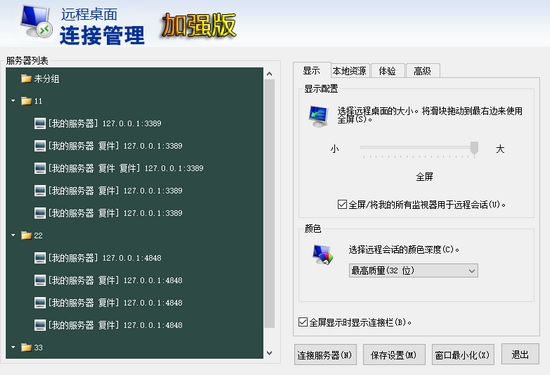Viewport: 550px width, 375px height.
Task: Click the 退出 button
Action: (x=520, y=354)
